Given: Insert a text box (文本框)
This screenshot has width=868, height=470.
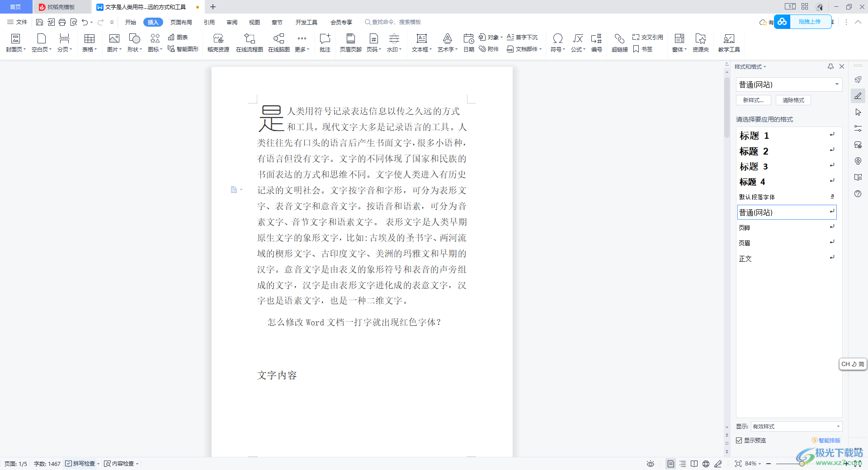Looking at the screenshot, I should [x=422, y=43].
